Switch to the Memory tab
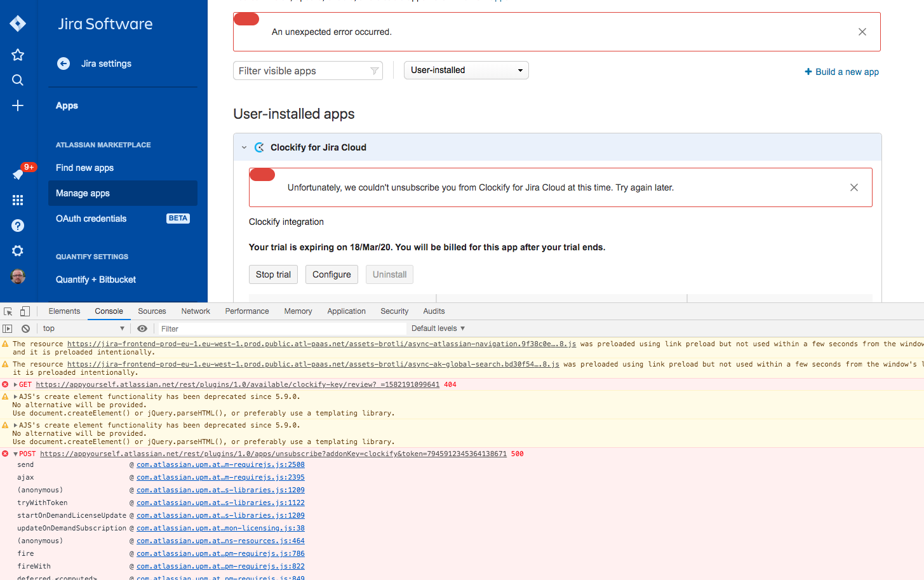The height and width of the screenshot is (580, 924). click(298, 311)
